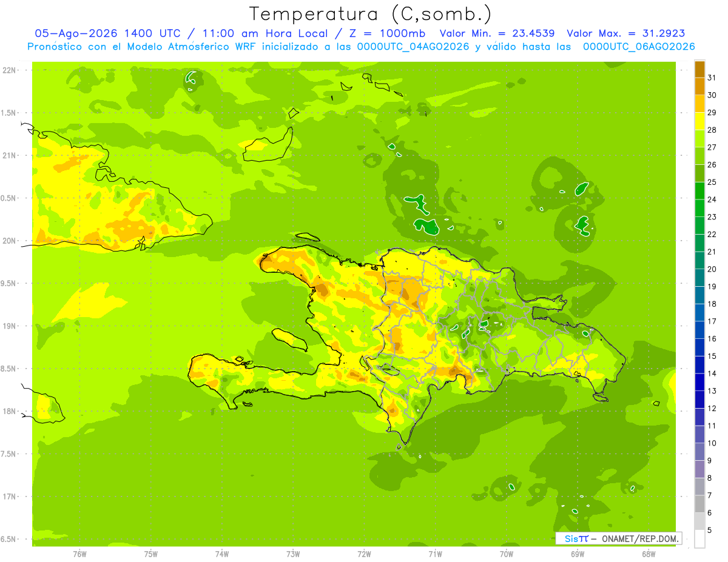
Task: Click the legend color band between 20 and 21
Action: click(699, 261)
